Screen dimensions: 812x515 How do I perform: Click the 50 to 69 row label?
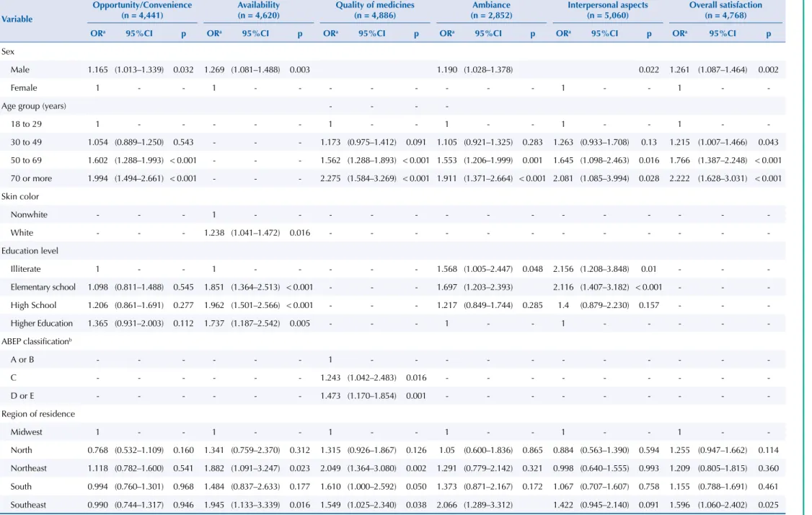(x=26, y=161)
